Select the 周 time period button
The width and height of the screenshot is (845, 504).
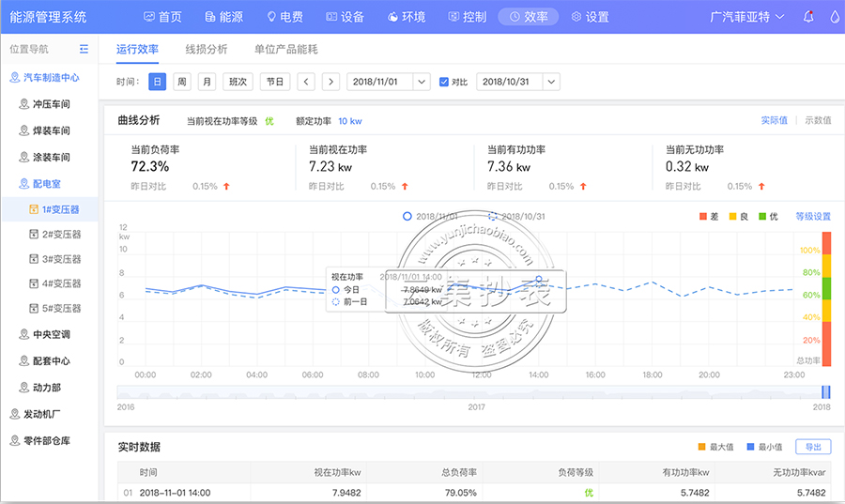point(182,82)
